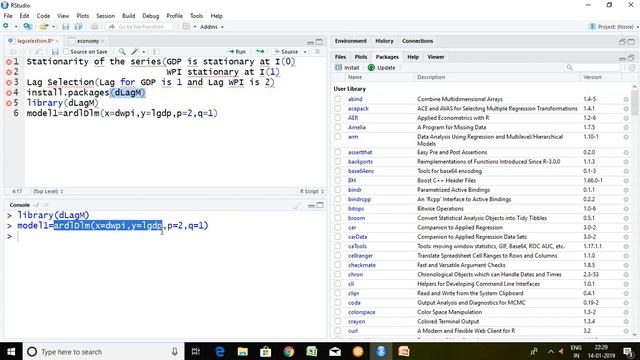Open the Project (None) dropdown
This screenshot has width=640, height=360.
pos(614,27)
